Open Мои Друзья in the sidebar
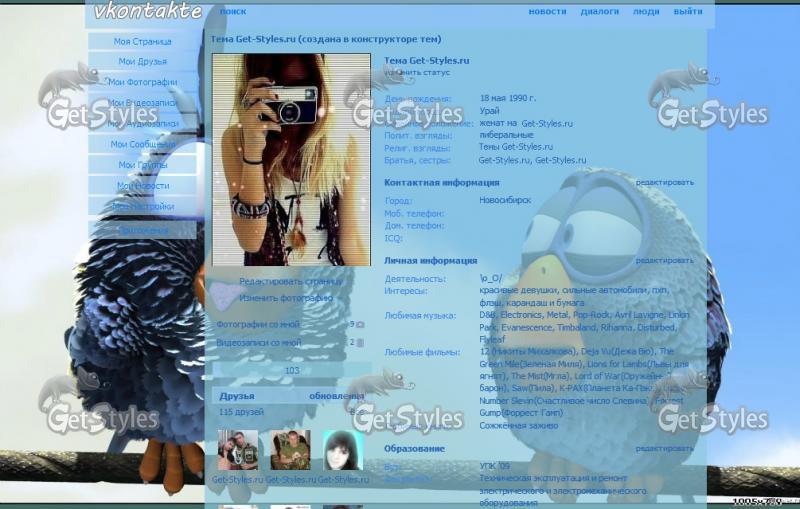Image resolution: width=800 pixels, height=509 pixels. (142, 61)
